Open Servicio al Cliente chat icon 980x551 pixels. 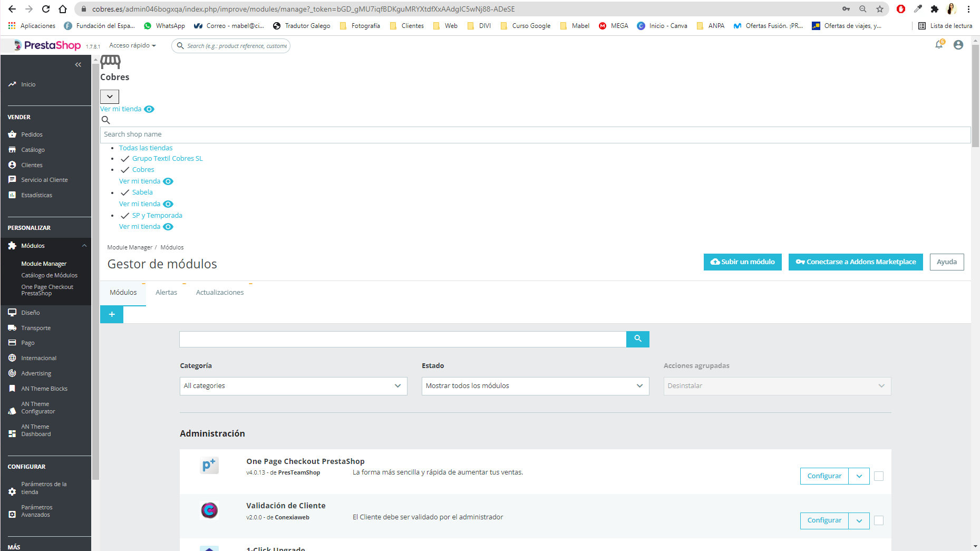12,180
